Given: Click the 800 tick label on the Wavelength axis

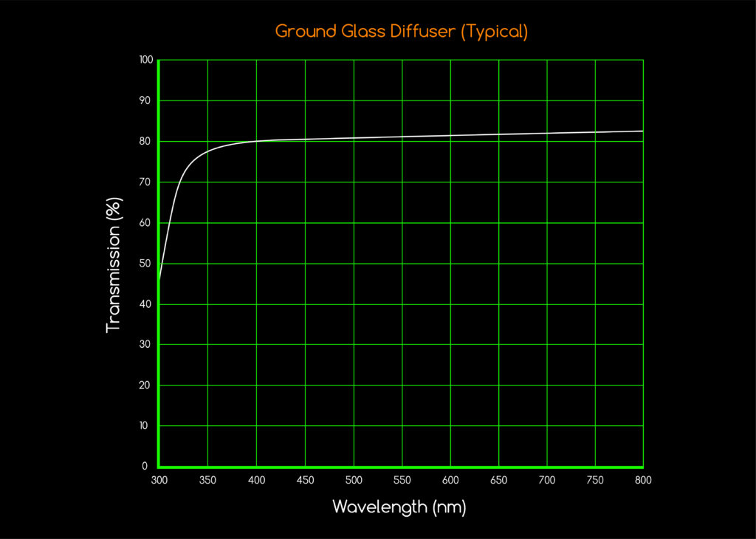Looking at the screenshot, I should pyautogui.click(x=642, y=481).
